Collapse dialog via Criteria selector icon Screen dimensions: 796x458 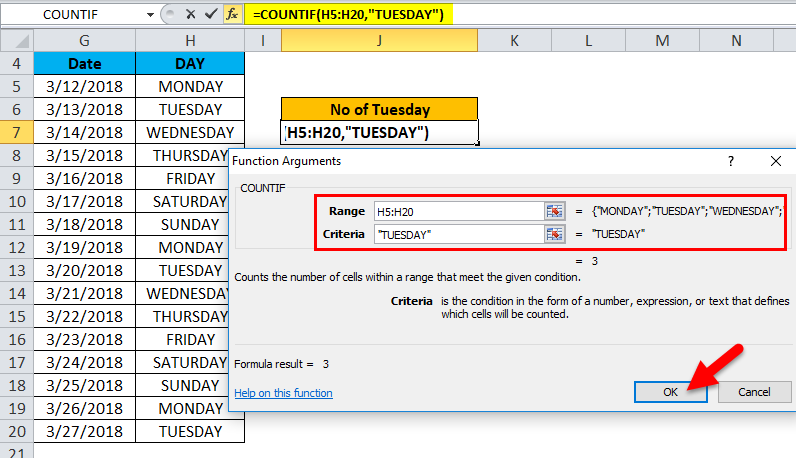coord(554,234)
